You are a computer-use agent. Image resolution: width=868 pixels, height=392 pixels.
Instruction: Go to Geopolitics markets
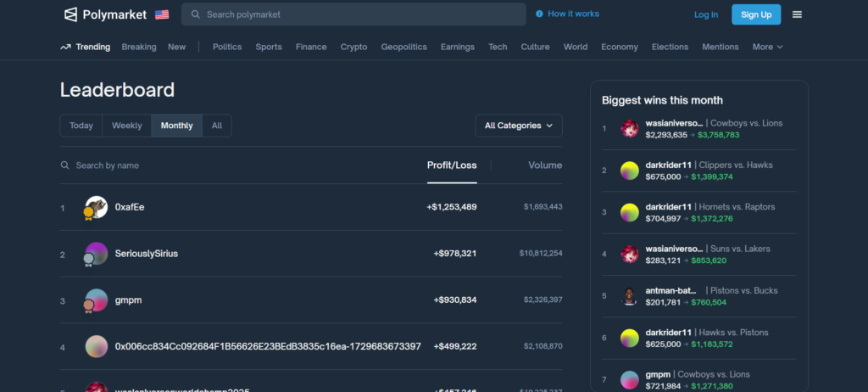(403, 48)
